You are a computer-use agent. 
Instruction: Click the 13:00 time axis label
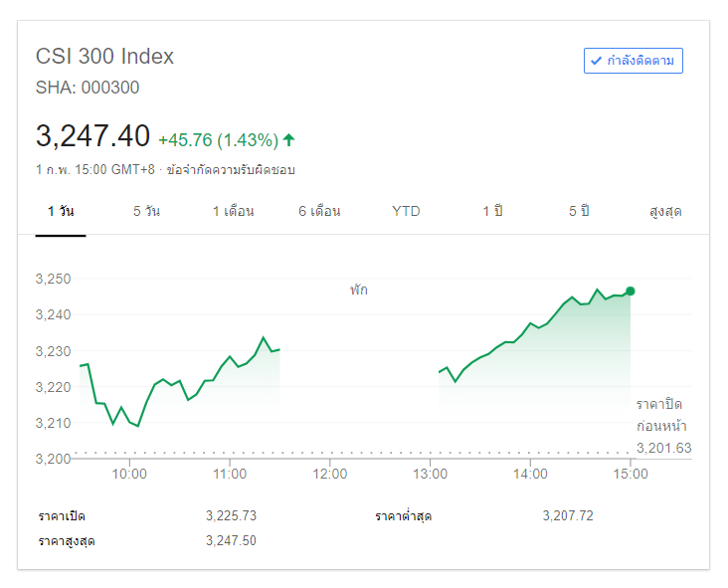pyautogui.click(x=430, y=474)
